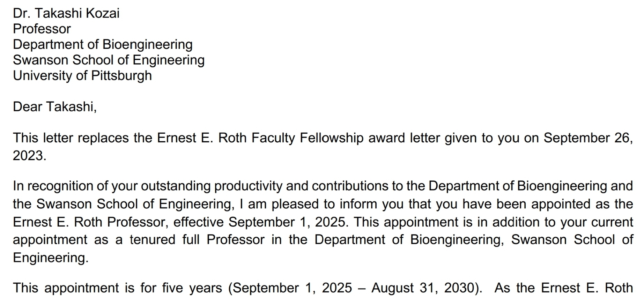644x297 pixels.
Task: Click the name "Dr. Takashi Kozai" at top
Action: click(x=66, y=13)
